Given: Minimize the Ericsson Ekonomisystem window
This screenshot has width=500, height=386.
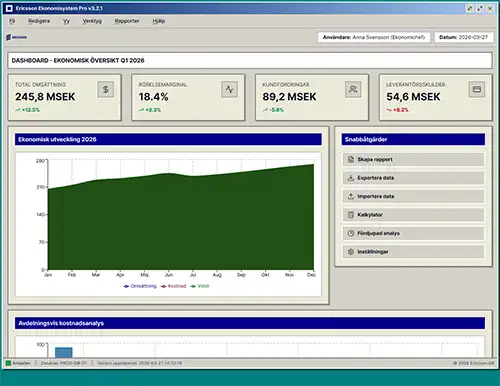Looking at the screenshot, I should pyautogui.click(x=470, y=8).
